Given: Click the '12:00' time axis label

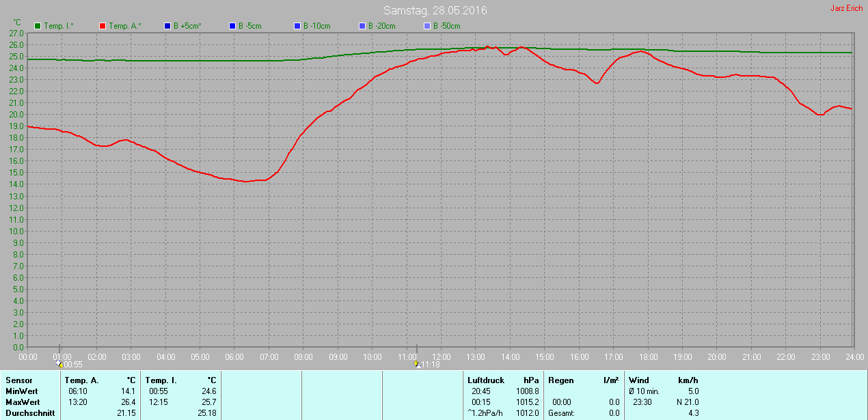Looking at the screenshot, I should pyautogui.click(x=441, y=356).
